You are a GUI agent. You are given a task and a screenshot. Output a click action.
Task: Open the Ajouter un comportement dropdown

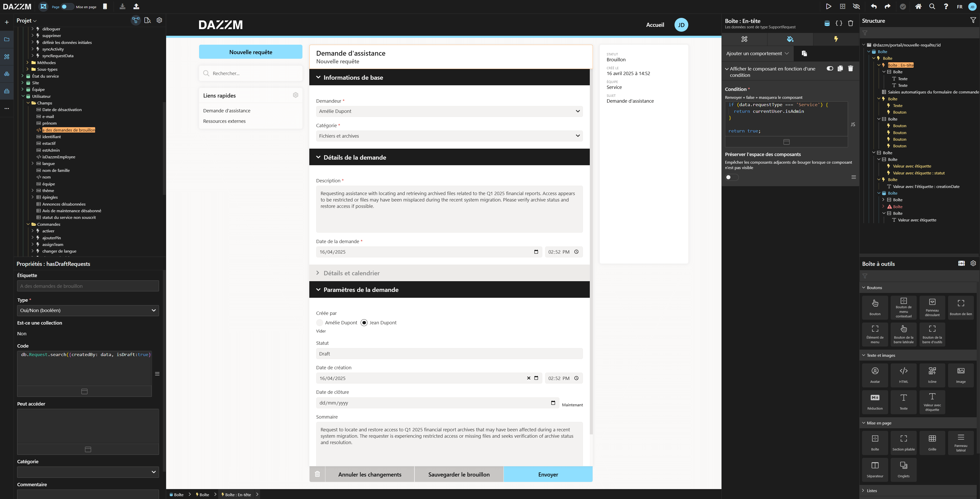(757, 53)
